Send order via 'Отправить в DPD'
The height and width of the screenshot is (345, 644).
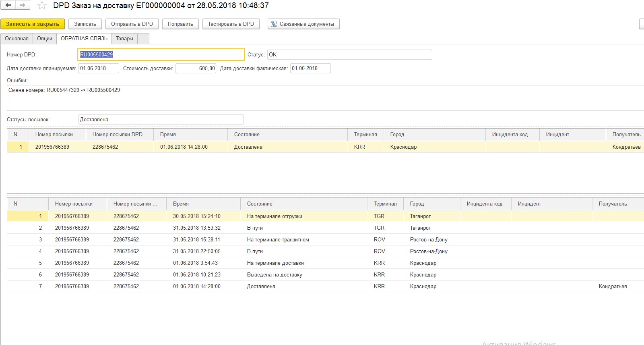(132, 24)
